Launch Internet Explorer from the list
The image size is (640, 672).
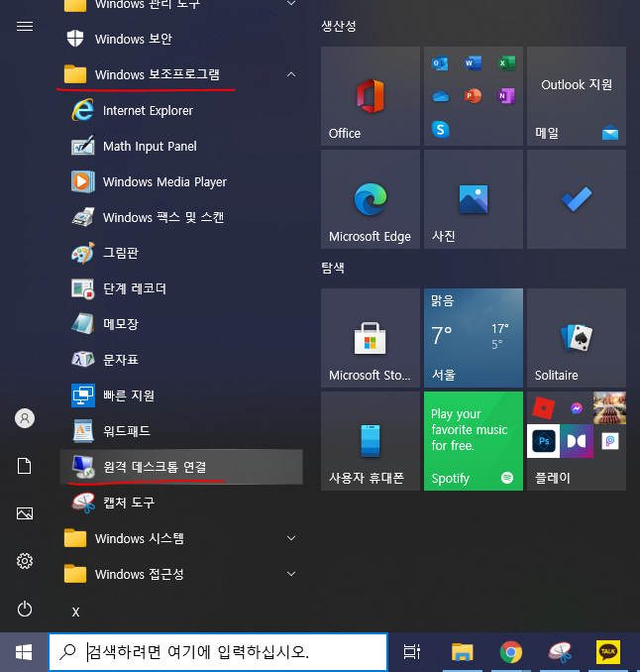(181, 111)
